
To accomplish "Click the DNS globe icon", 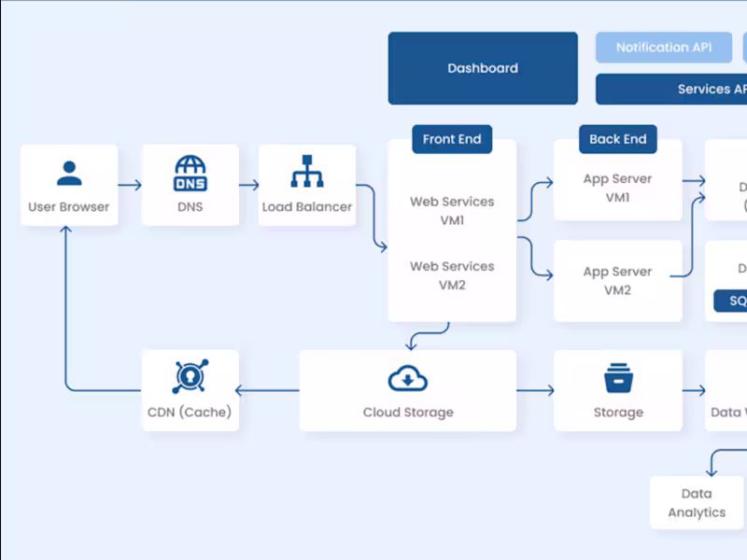I will 190,174.
